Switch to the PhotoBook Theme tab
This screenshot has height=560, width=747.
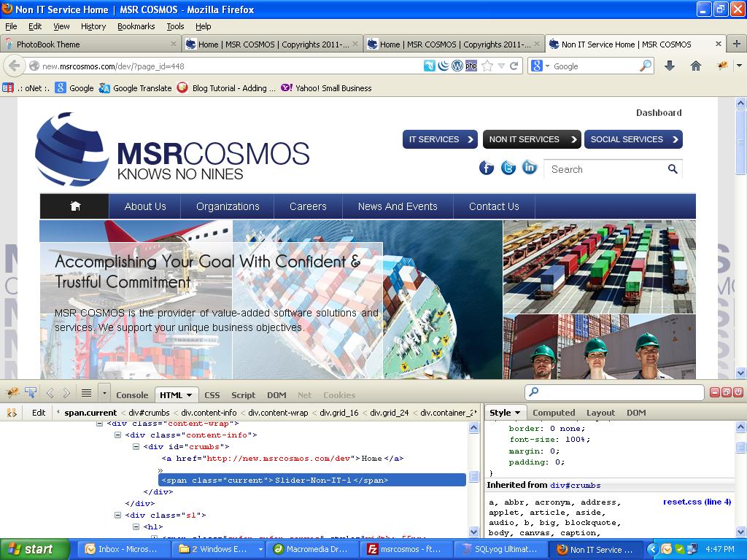(90, 44)
